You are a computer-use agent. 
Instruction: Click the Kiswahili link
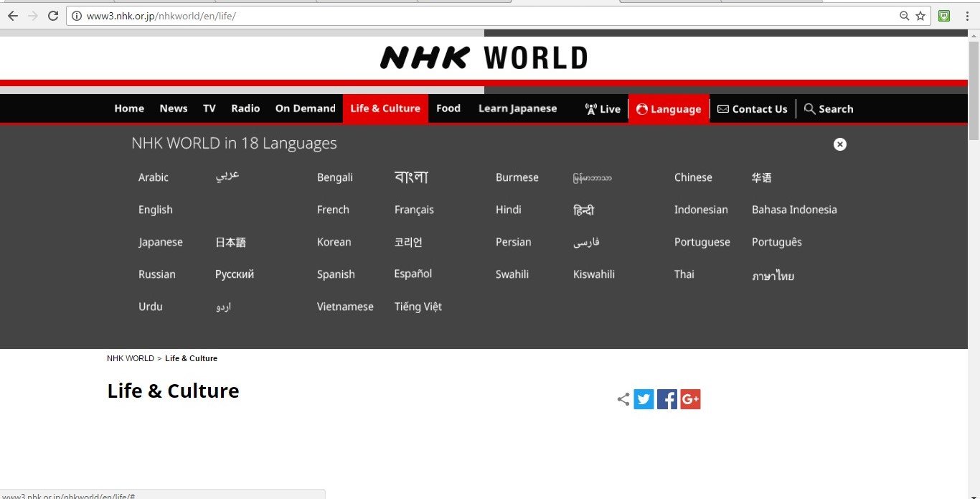tap(594, 274)
